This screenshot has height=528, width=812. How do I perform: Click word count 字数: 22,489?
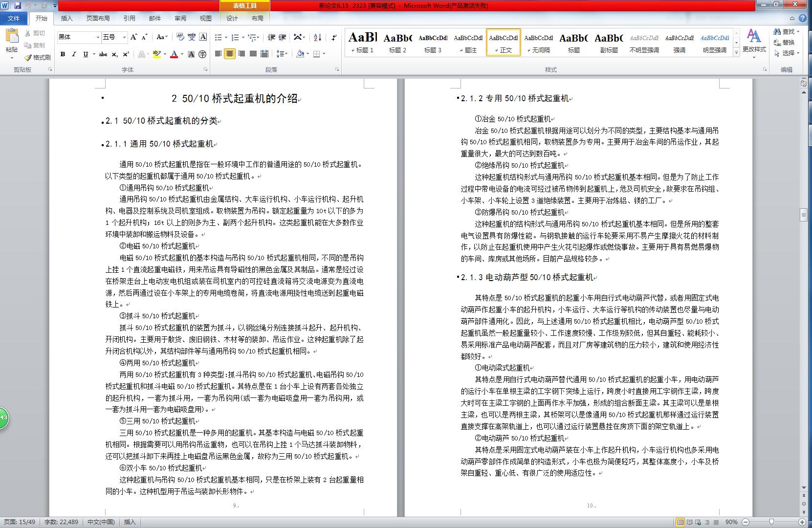[62, 522]
